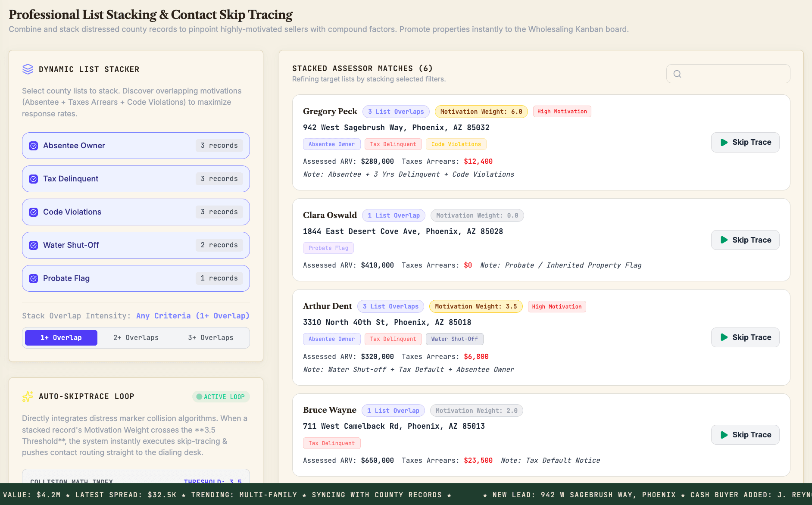Click the search magnifier icon
This screenshot has height=505, width=812.
[677, 74]
